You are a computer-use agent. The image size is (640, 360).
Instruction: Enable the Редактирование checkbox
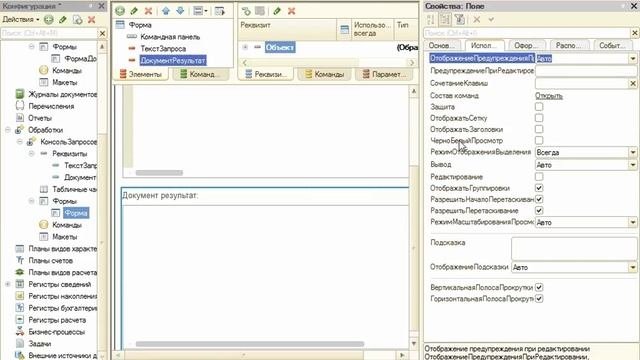[x=539, y=177]
